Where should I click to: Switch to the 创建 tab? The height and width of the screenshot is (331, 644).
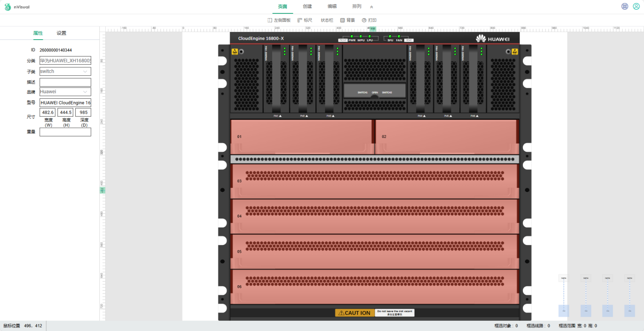[307, 7]
